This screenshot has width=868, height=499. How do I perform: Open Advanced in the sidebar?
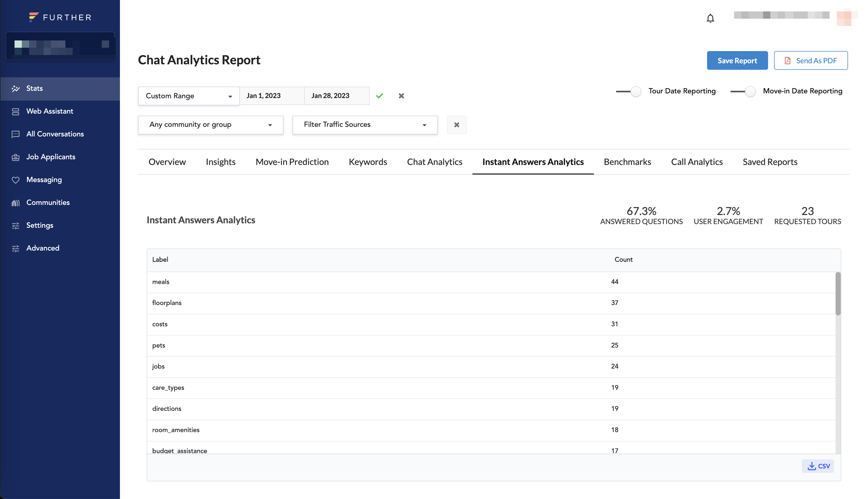[60, 248]
